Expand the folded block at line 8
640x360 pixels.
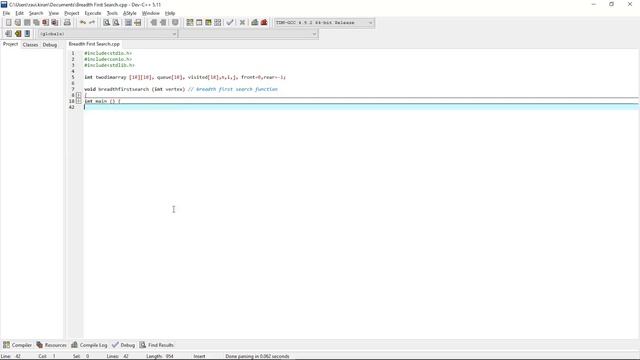click(x=78, y=95)
